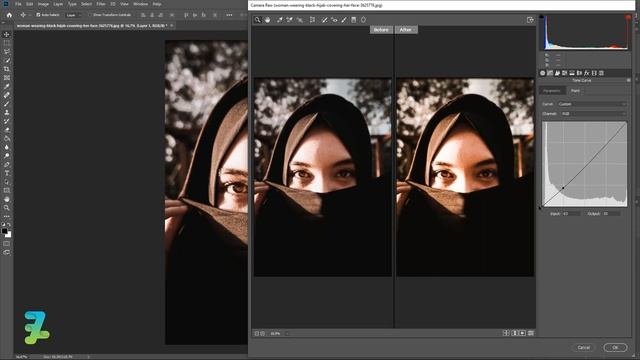This screenshot has width=640, height=360.
Task: Click the After label button
Action: [406, 30]
